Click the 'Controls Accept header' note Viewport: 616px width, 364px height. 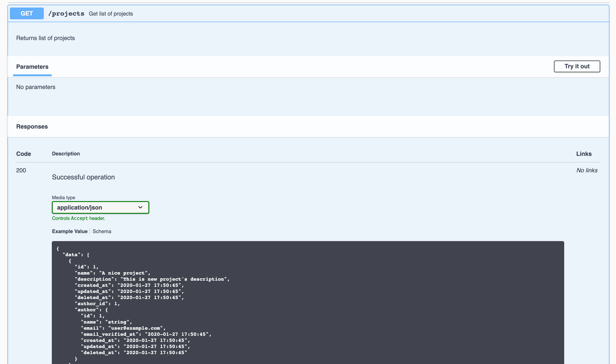[78, 218]
